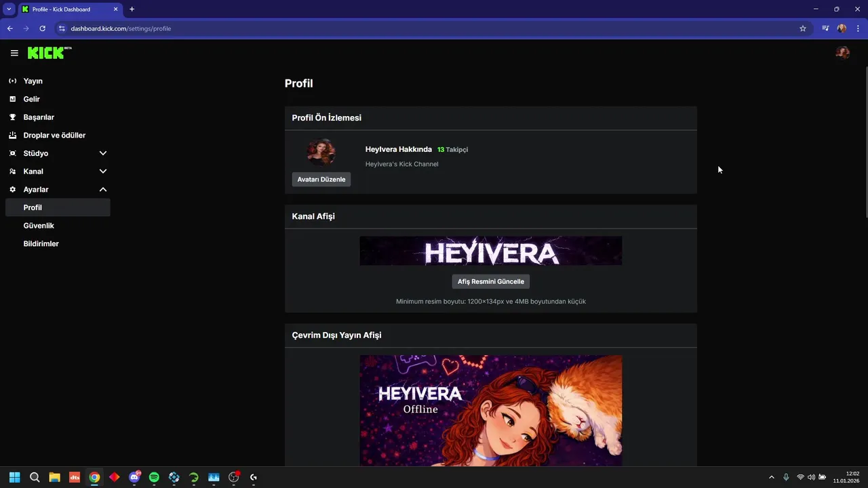Click the site information icon in address bar
The height and width of the screenshot is (488, 868).
click(62, 28)
